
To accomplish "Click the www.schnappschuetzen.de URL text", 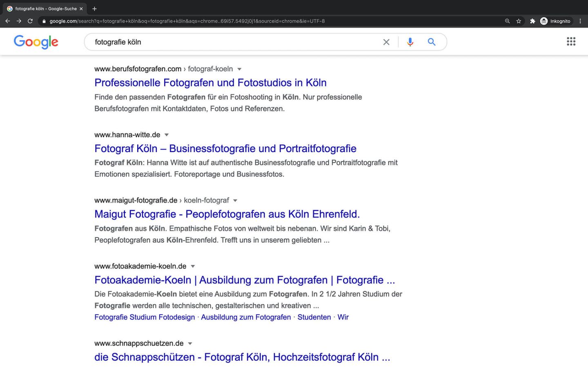I will point(139,343).
